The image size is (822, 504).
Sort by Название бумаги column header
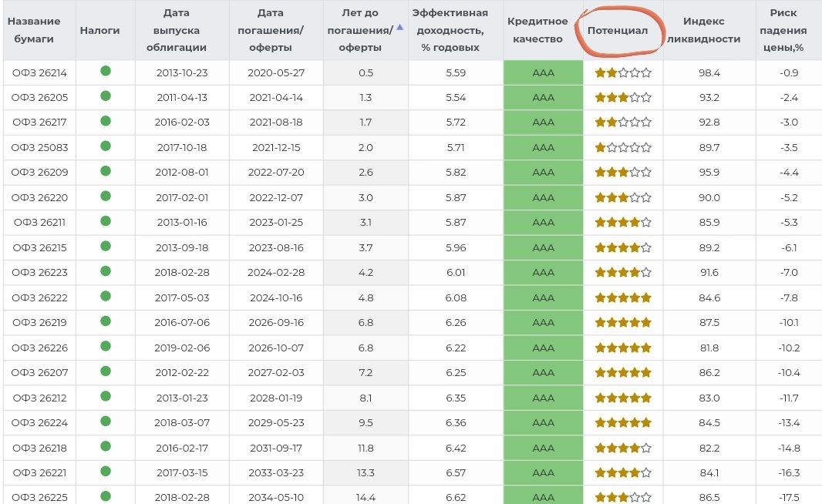tap(34, 30)
